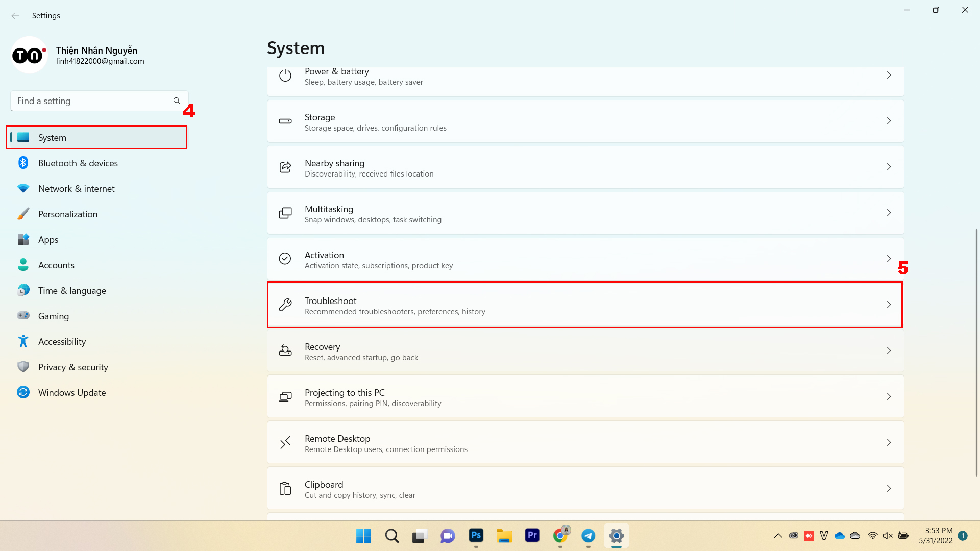
Task: Click the Accessibility figure icon
Action: click(x=23, y=341)
